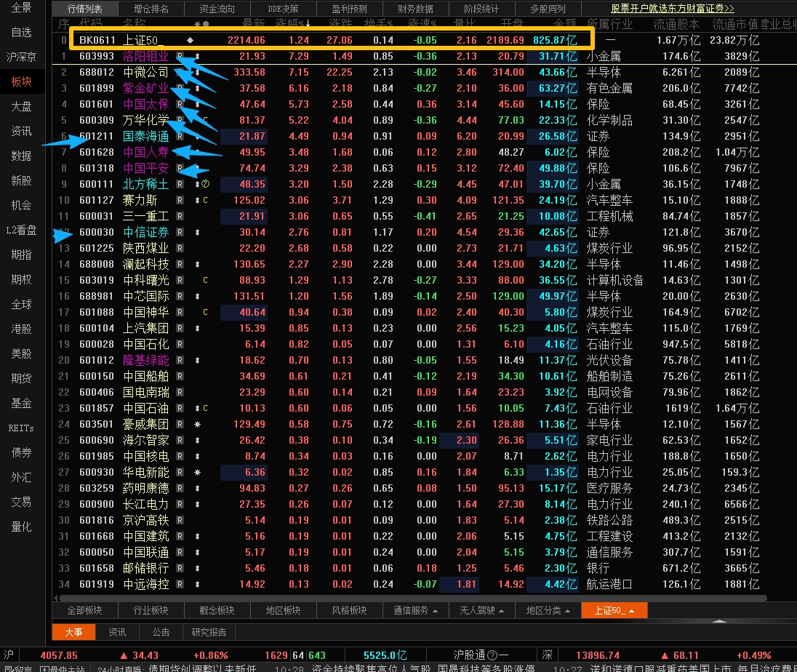Click the circled 7 marker on 北方稀土
Screen dimensions: 797x672
pyautogui.click(x=205, y=184)
